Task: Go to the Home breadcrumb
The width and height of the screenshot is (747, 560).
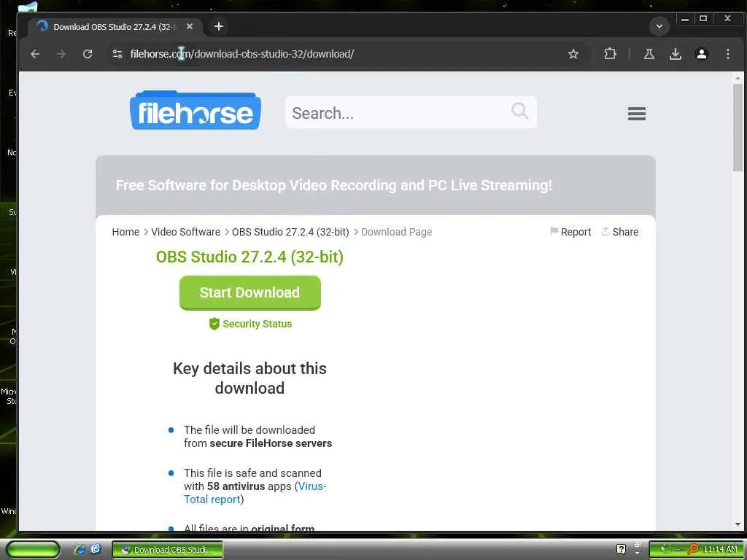Action: (x=125, y=232)
